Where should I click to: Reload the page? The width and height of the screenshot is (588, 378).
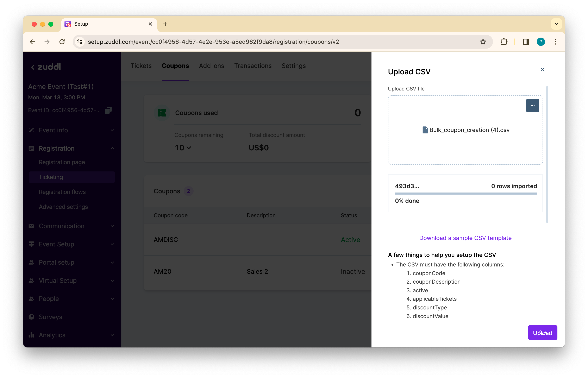click(x=62, y=42)
